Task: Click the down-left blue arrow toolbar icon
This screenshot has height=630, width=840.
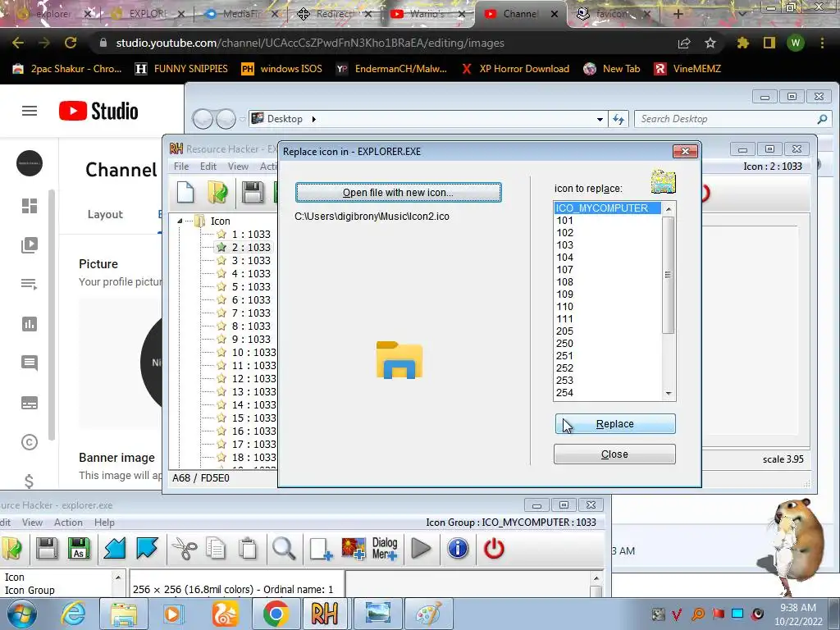Action: pyautogui.click(x=115, y=549)
